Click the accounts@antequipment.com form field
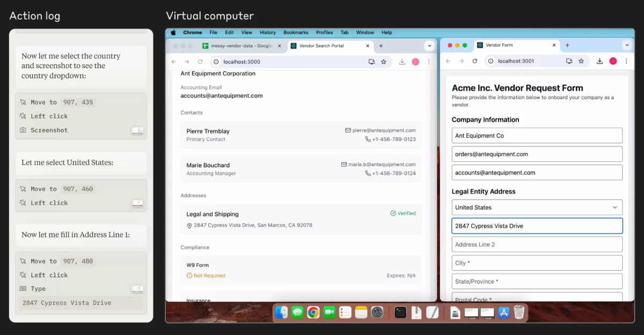 pyautogui.click(x=537, y=173)
